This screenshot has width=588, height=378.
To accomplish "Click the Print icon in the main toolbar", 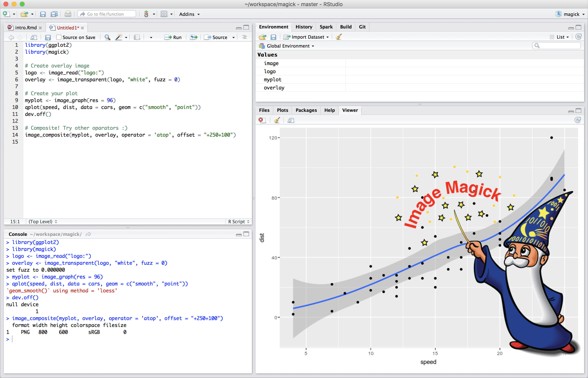I will pos(68,14).
